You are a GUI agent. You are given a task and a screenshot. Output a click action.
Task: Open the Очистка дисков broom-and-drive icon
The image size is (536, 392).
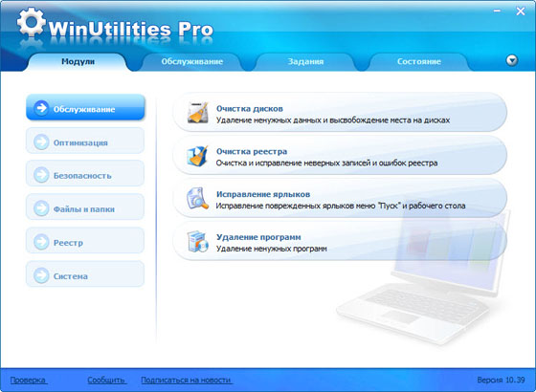click(198, 113)
